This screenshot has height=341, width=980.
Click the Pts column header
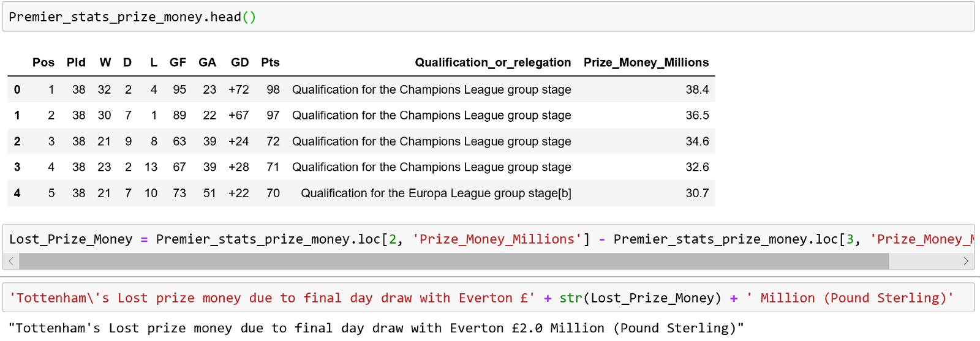point(270,62)
